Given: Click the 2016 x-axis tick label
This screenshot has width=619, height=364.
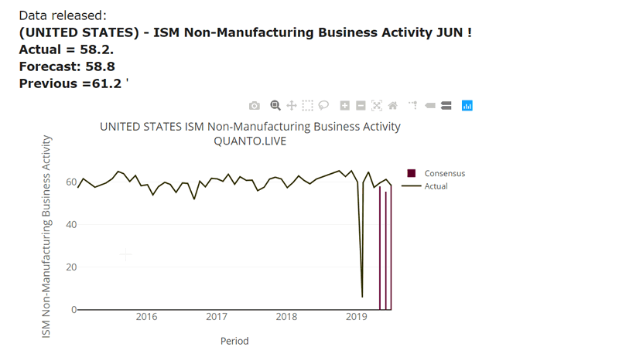Looking at the screenshot, I should 146,317.
